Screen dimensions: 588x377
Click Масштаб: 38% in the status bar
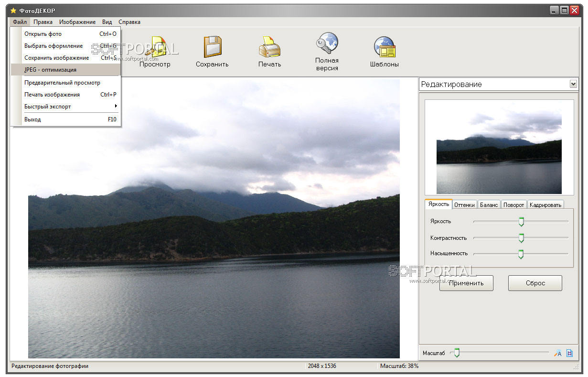pyautogui.click(x=399, y=366)
